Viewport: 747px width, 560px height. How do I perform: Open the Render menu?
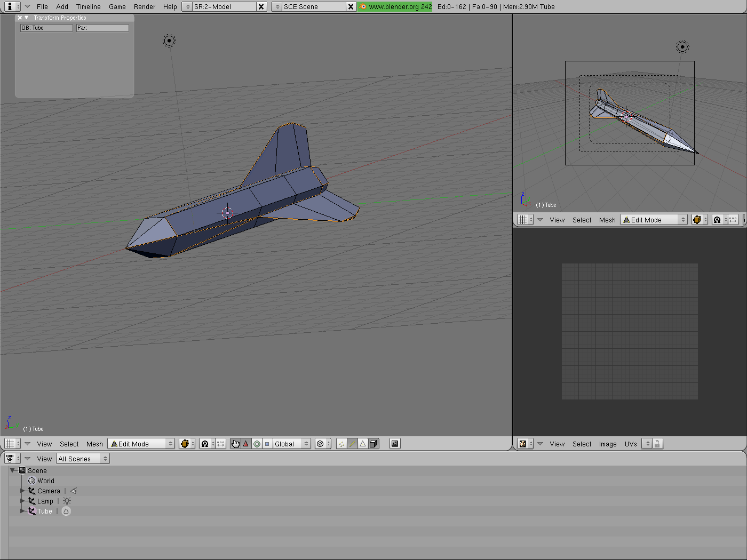tap(145, 7)
